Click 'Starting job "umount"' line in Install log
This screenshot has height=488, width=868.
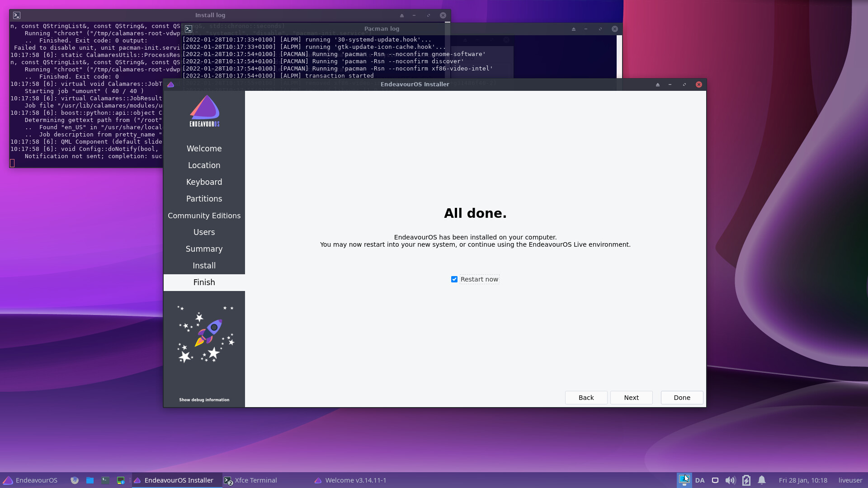pyautogui.click(x=84, y=91)
